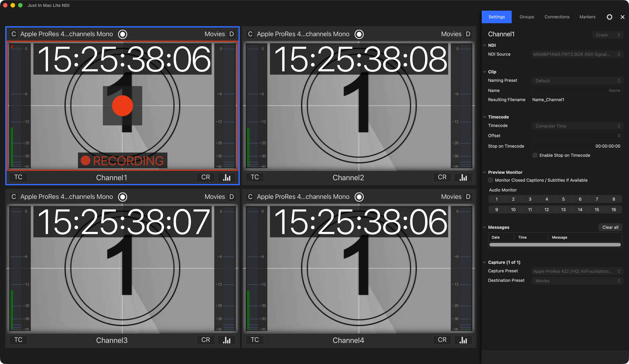Click the CR button on Channel1

pyautogui.click(x=206, y=177)
